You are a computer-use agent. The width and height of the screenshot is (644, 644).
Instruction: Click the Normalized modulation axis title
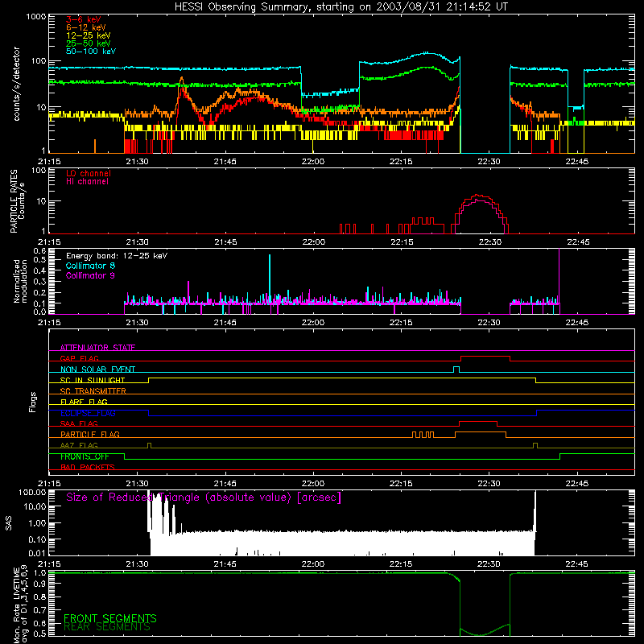(20, 281)
